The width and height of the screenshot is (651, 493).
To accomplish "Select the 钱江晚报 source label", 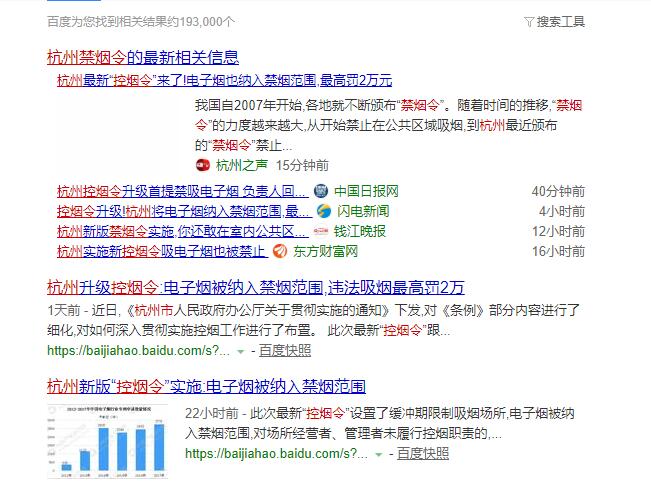I will [360, 231].
